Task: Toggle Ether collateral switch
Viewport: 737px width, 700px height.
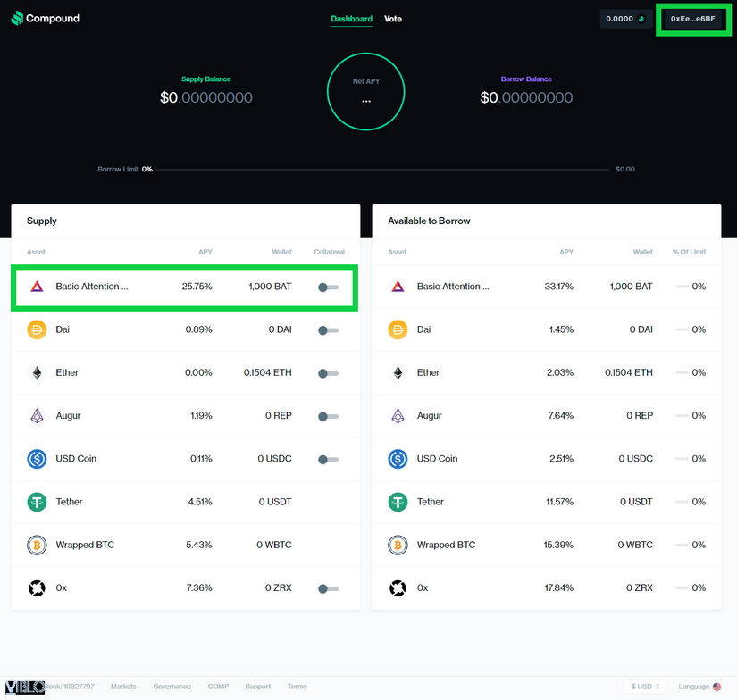Action: coord(328,373)
